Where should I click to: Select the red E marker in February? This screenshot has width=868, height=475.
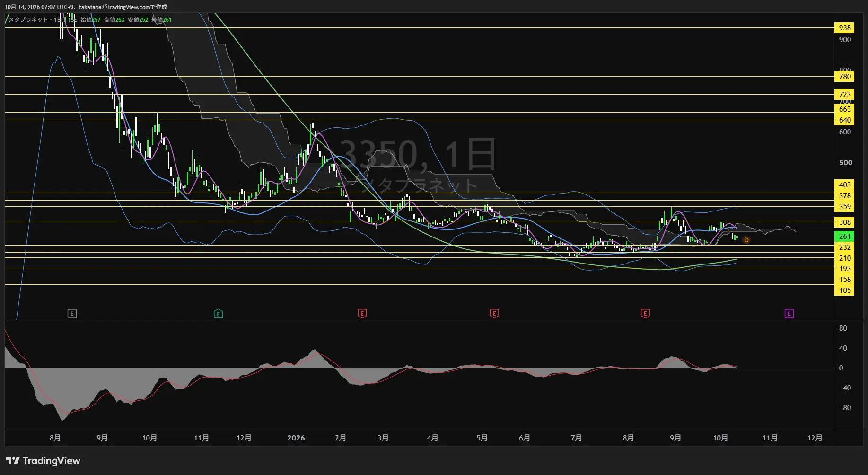tap(362, 314)
